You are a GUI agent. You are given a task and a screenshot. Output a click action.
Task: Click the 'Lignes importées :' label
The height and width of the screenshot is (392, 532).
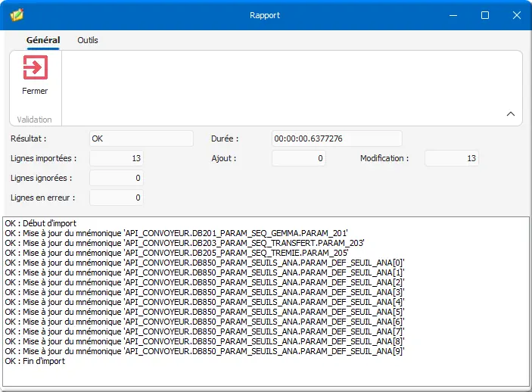[x=43, y=158]
